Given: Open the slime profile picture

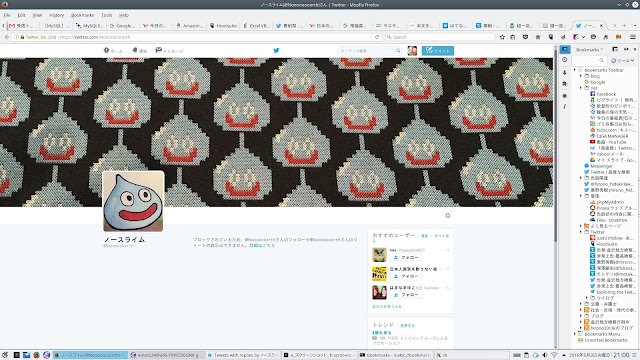Looking at the screenshot, I should [133, 202].
